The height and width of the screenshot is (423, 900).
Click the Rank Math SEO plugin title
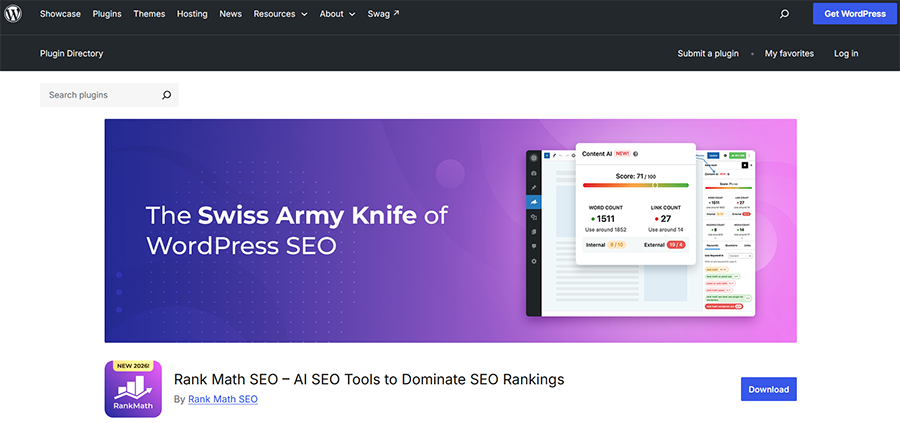pos(369,379)
